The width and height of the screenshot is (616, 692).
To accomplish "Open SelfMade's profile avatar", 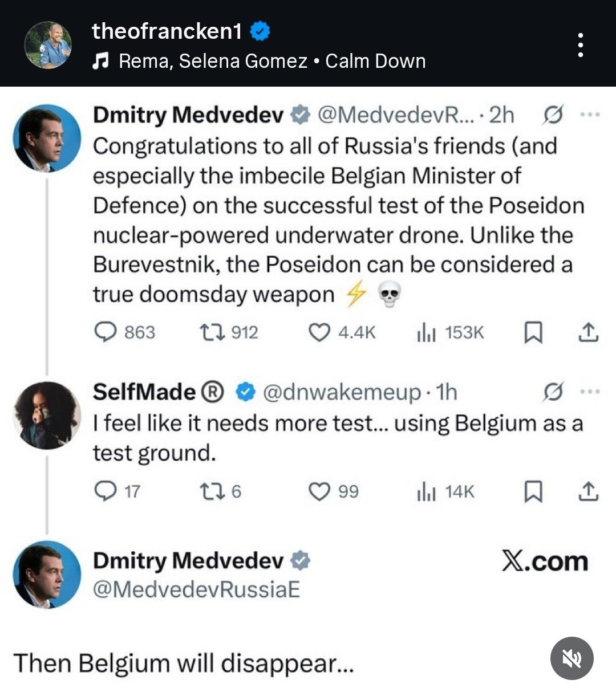I will 47,415.
